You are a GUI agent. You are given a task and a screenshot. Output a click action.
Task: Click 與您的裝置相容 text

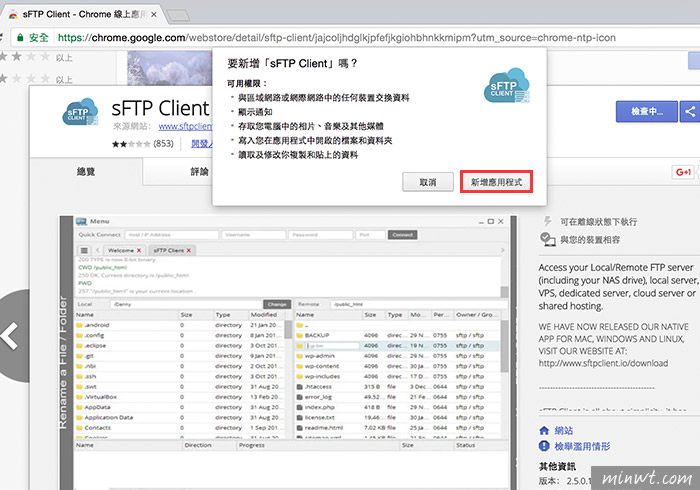coord(590,240)
